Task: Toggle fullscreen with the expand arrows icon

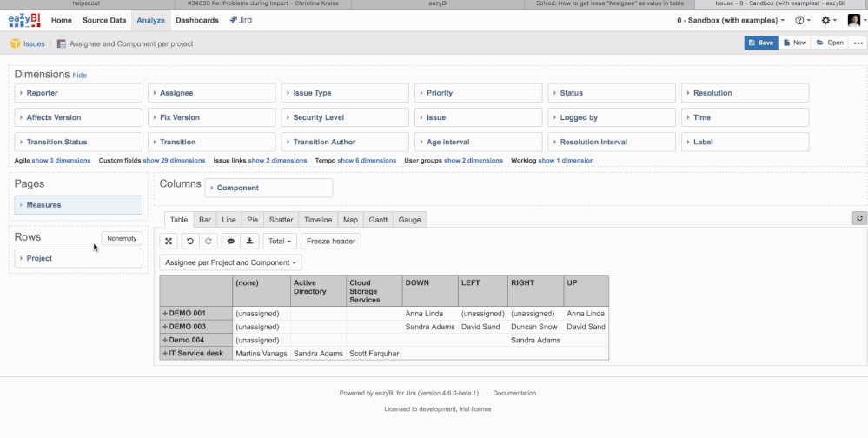Action: [169, 241]
